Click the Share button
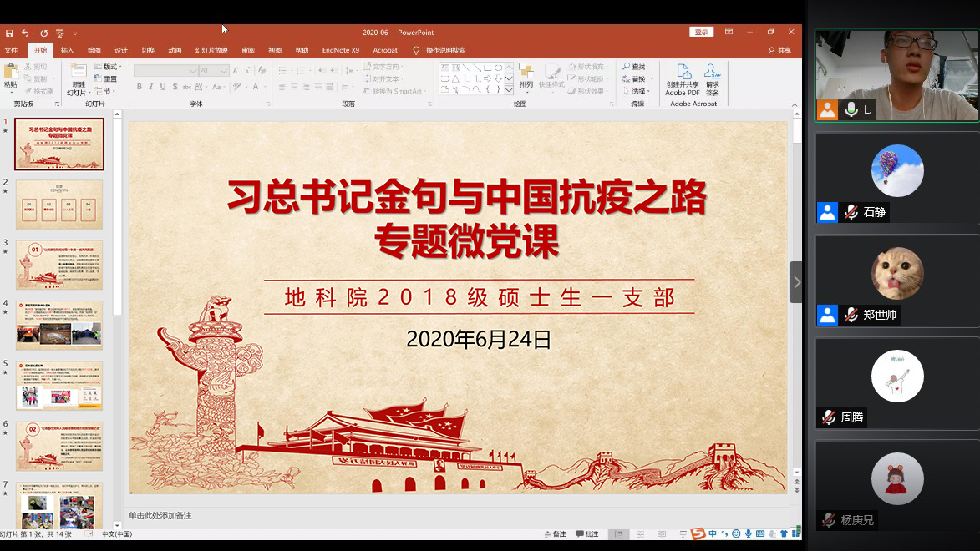Viewport: 980px width, 551px height. coord(779,50)
